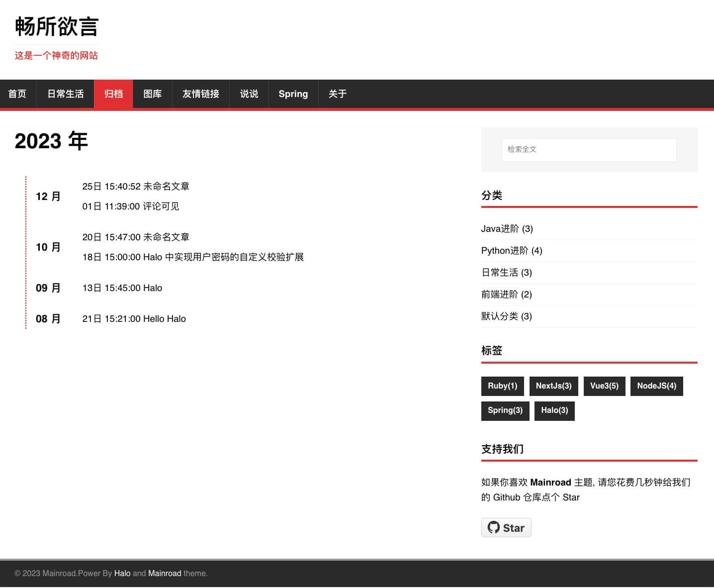This screenshot has height=588, width=714.
Task: Click the Halo(3) tag
Action: (554, 410)
